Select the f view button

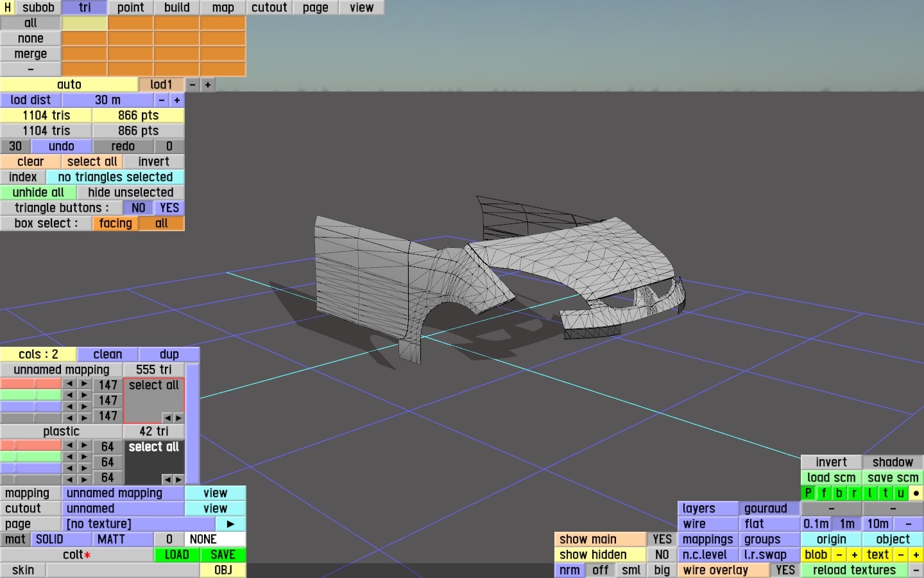click(x=824, y=493)
